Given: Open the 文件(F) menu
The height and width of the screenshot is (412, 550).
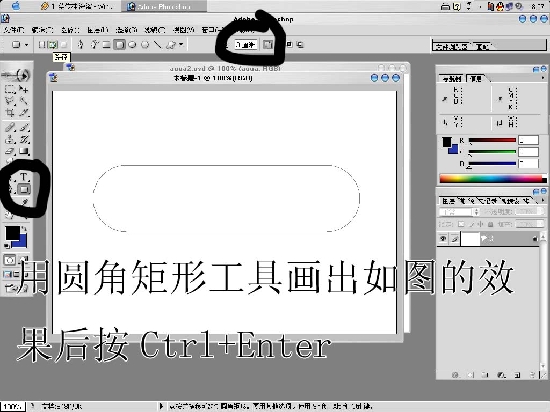Looking at the screenshot, I should [14, 30].
